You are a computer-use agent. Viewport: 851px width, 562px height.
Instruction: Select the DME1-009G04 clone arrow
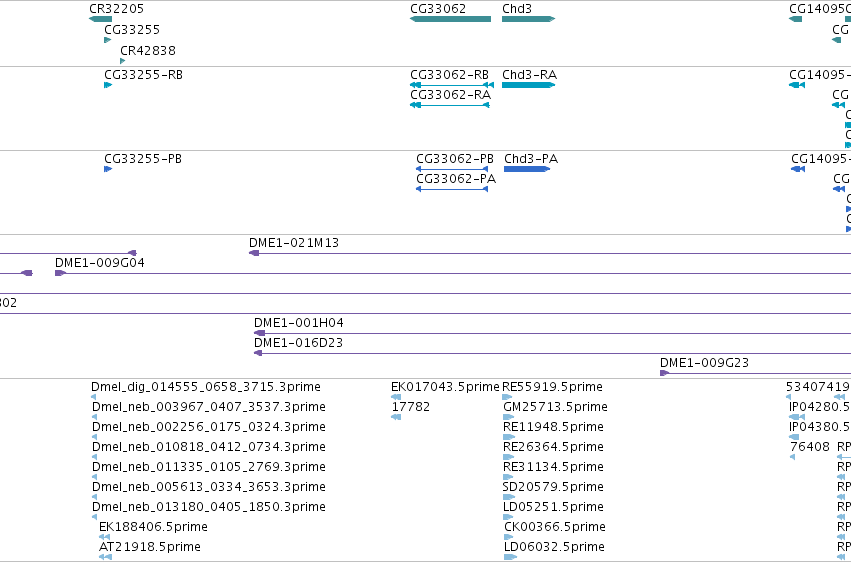pyautogui.click(x=60, y=273)
